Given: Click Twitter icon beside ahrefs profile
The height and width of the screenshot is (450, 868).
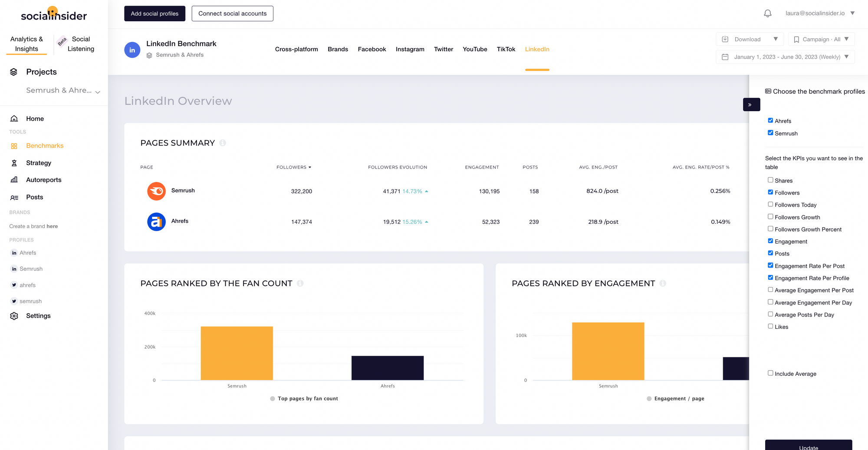Looking at the screenshot, I should coord(14,285).
